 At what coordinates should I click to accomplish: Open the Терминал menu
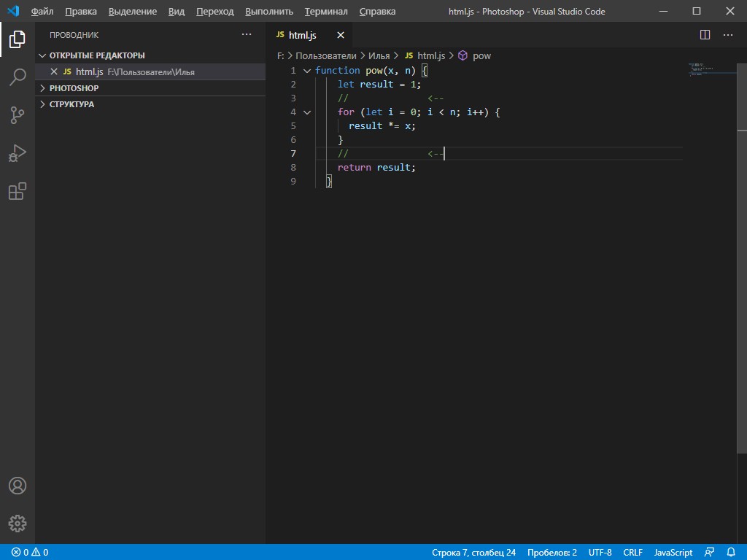[325, 11]
